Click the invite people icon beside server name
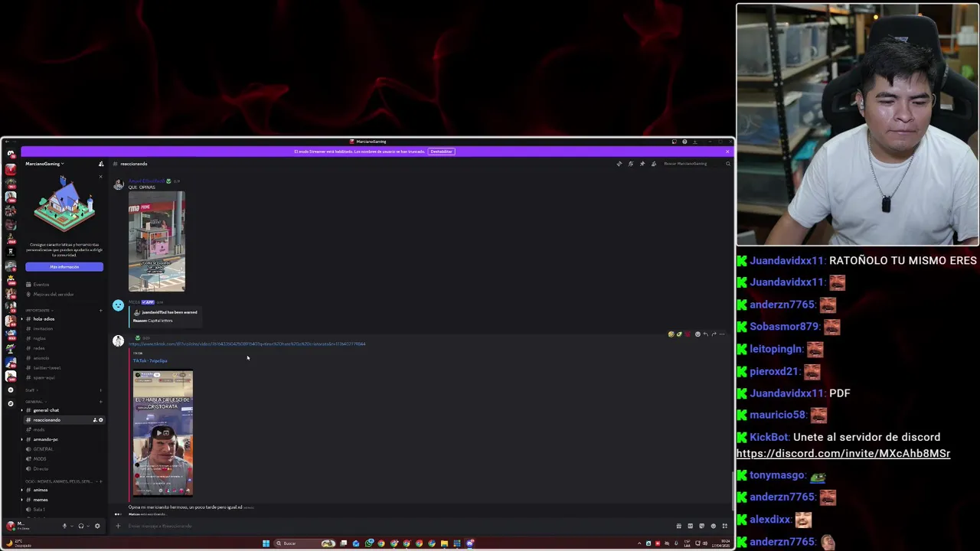This screenshot has width=980, height=551. (101, 164)
